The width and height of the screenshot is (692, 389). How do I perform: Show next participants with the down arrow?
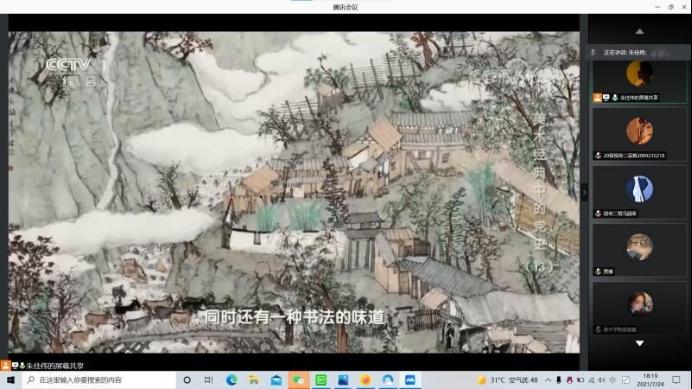639,343
